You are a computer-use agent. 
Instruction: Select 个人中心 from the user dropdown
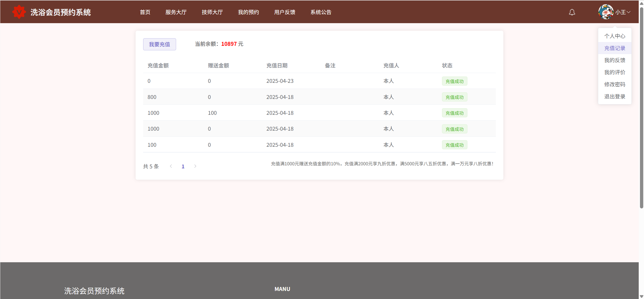615,36
